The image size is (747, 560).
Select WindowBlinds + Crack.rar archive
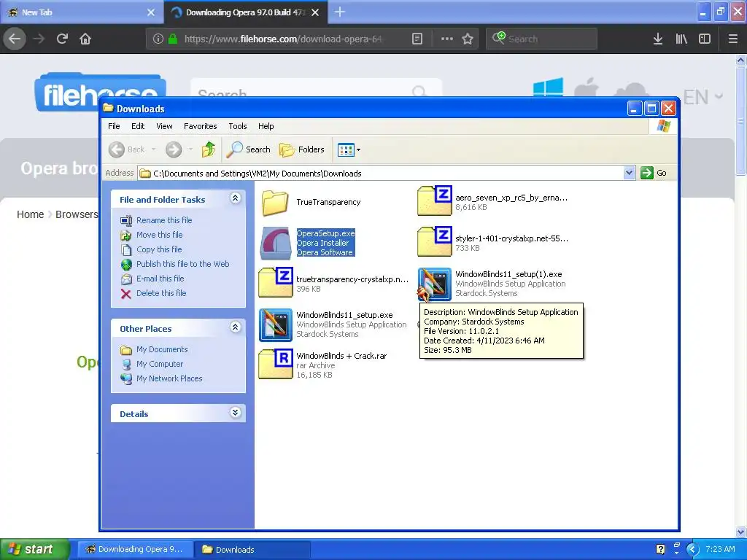click(x=323, y=365)
